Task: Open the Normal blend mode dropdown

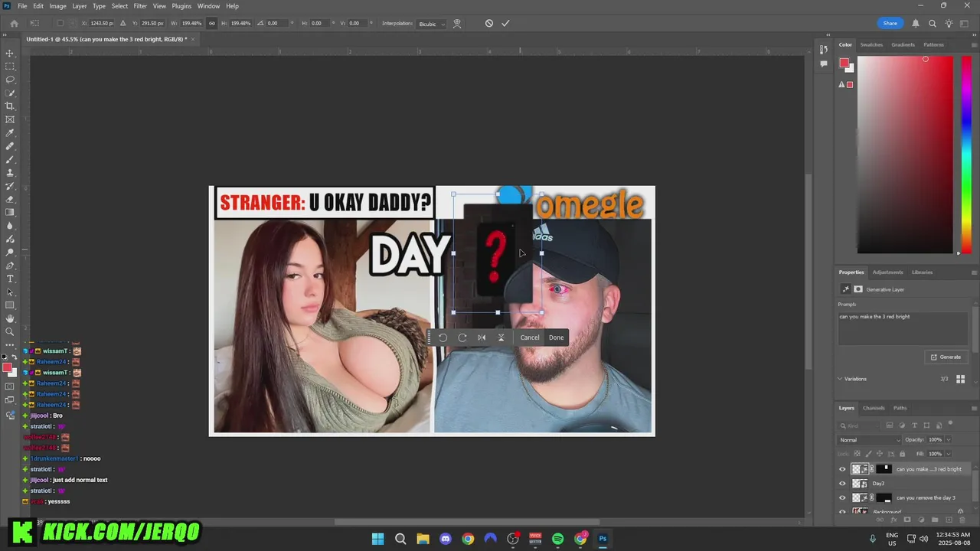Action: coord(870,440)
